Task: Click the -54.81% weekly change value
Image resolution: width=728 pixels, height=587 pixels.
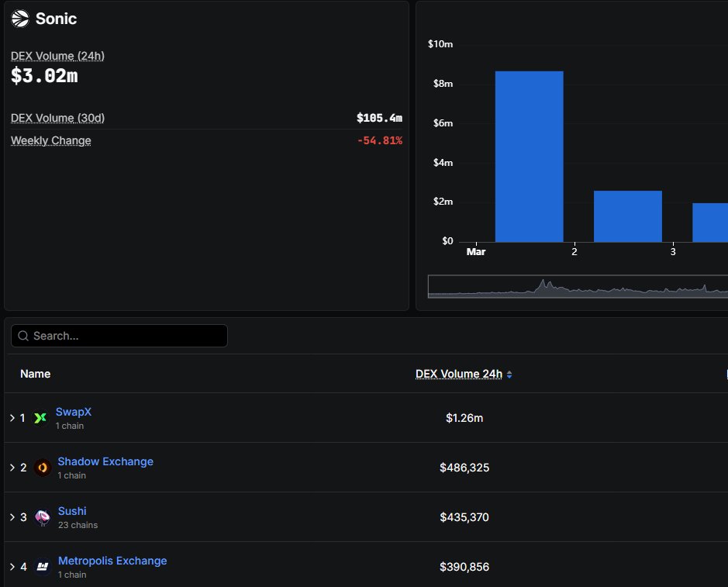Action: [x=380, y=140]
